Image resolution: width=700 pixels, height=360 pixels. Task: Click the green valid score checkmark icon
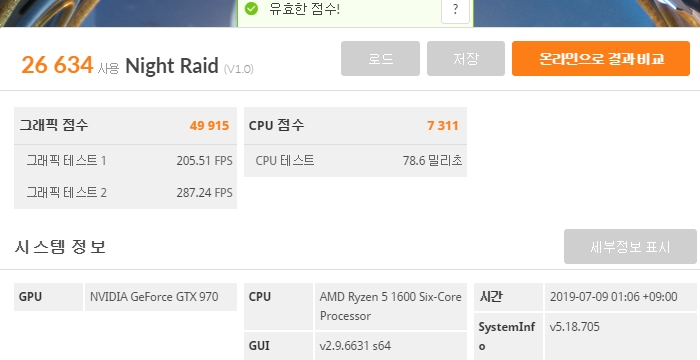pos(251,8)
